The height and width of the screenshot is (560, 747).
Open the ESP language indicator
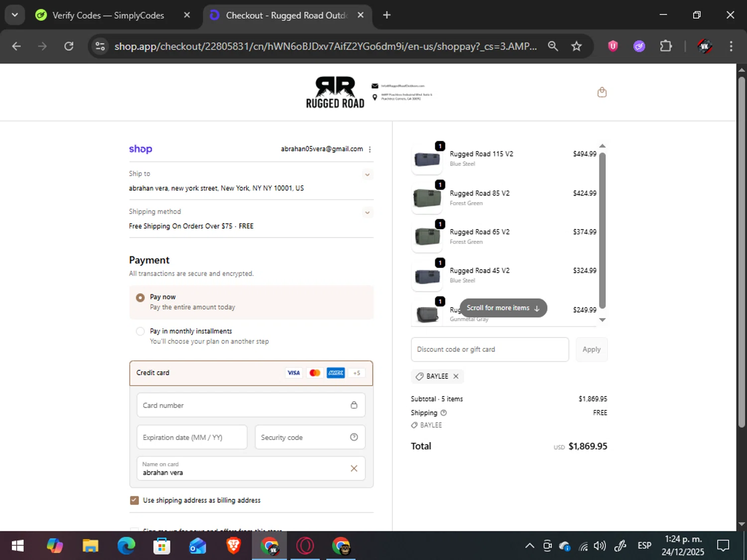[x=644, y=546]
